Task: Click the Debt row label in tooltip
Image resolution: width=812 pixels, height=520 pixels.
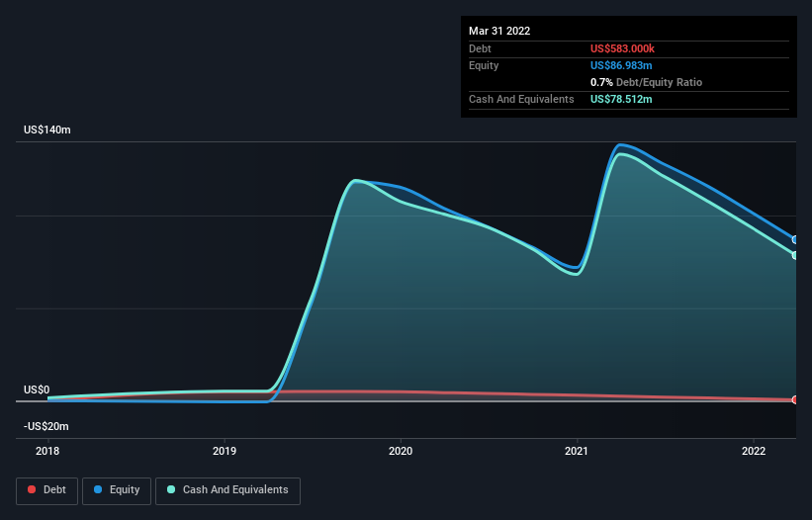Action: (480, 48)
